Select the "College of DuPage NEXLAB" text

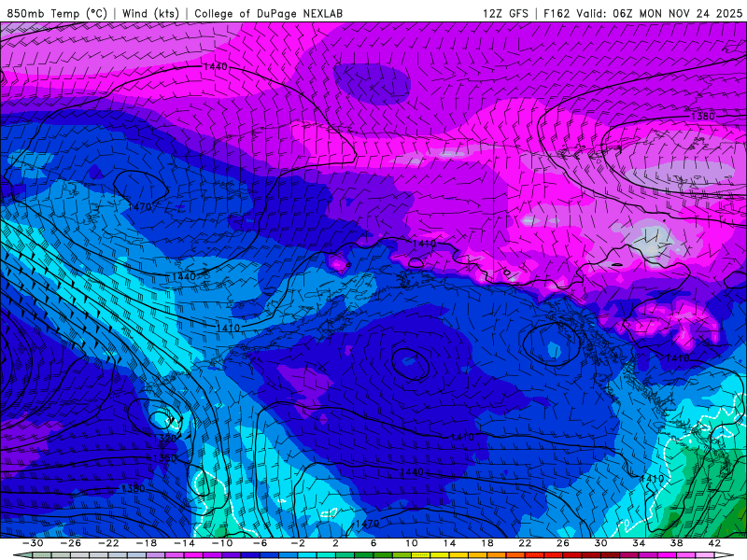[x=268, y=13]
